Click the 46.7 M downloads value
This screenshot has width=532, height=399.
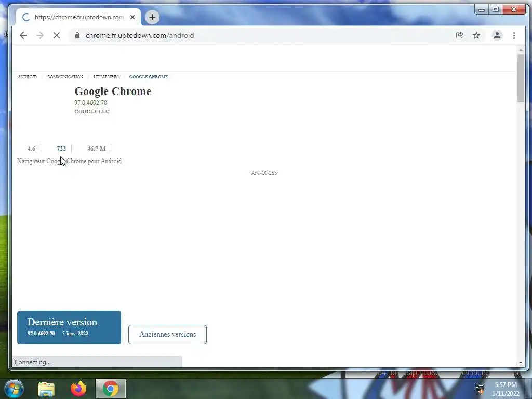tap(96, 148)
